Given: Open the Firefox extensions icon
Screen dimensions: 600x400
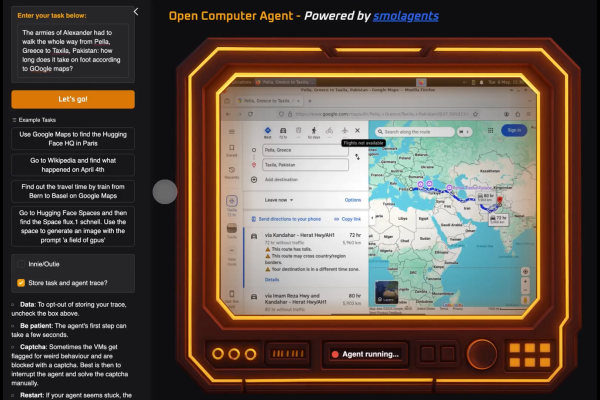Looking at the screenshot, I should click(x=518, y=114).
